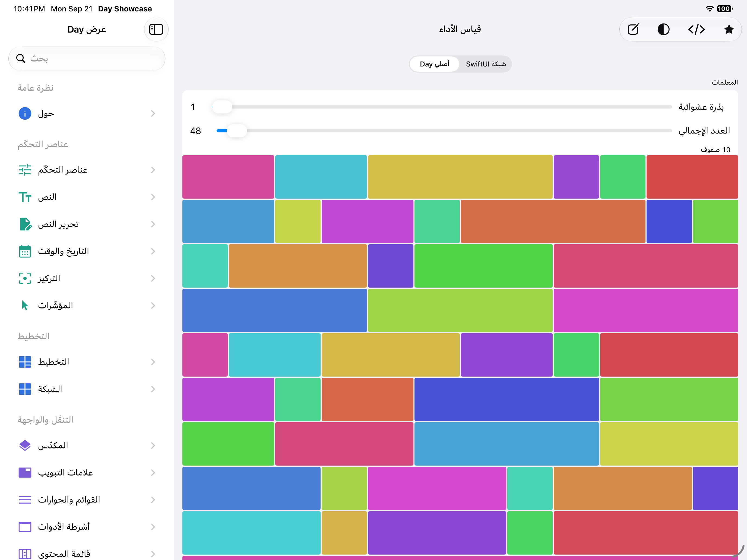747x560 pixels.
Task: Show source code with the </> icon
Action: tap(696, 29)
